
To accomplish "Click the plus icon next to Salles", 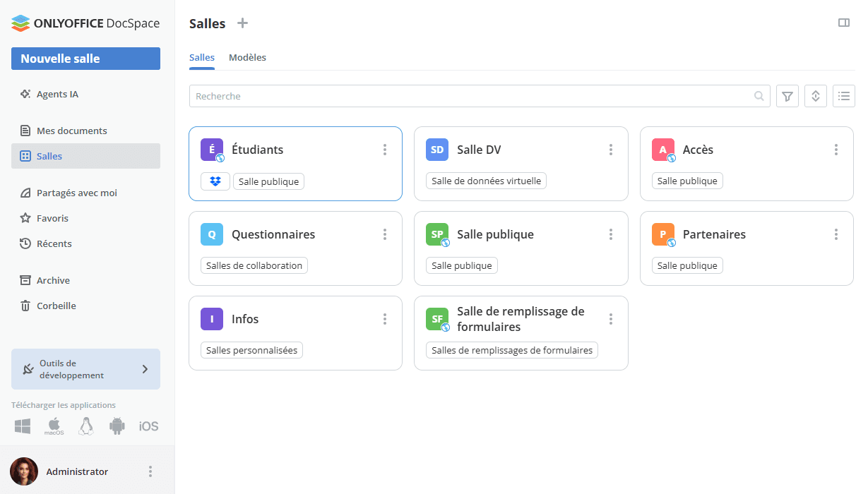I will coord(242,23).
